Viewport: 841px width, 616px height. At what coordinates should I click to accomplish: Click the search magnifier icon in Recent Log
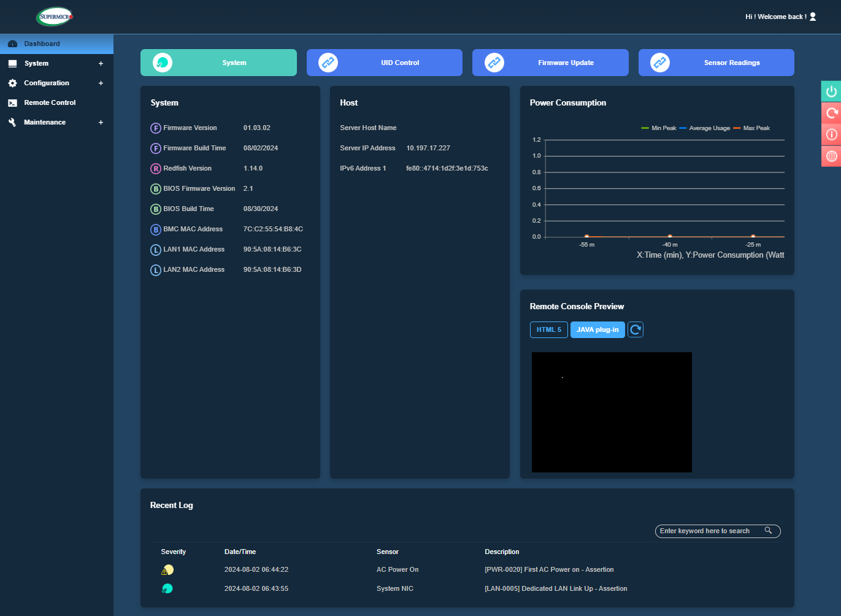point(768,531)
